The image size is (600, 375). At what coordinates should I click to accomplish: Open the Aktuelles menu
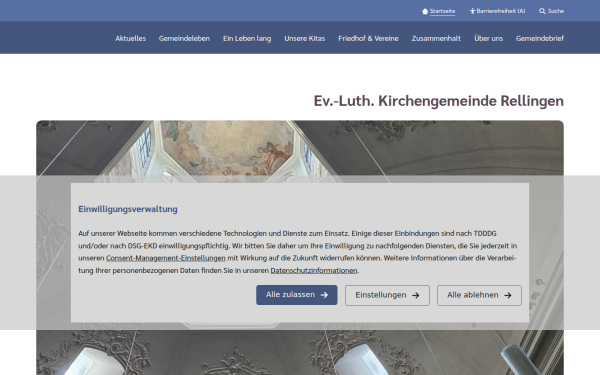point(130,38)
